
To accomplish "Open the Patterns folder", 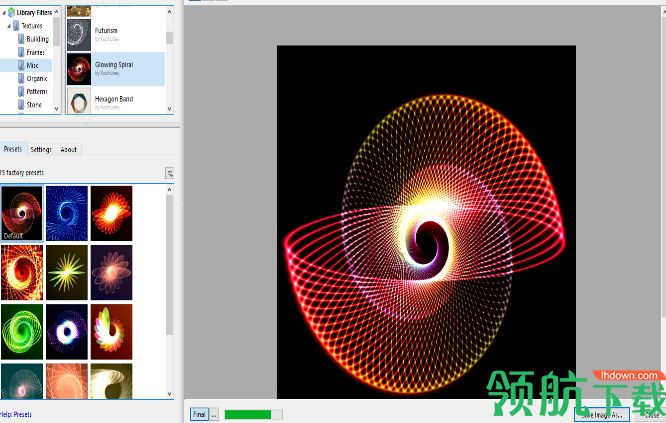I will [37, 92].
